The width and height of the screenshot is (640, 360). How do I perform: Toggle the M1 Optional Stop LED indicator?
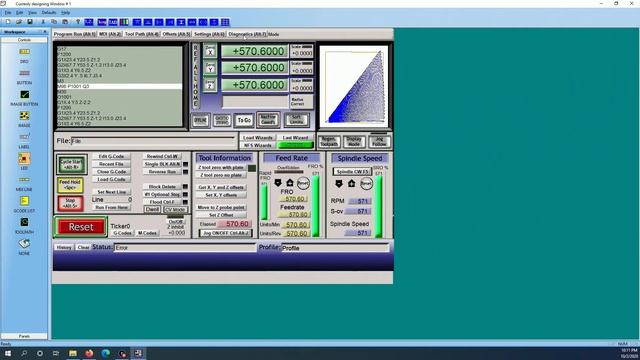[x=185, y=194]
